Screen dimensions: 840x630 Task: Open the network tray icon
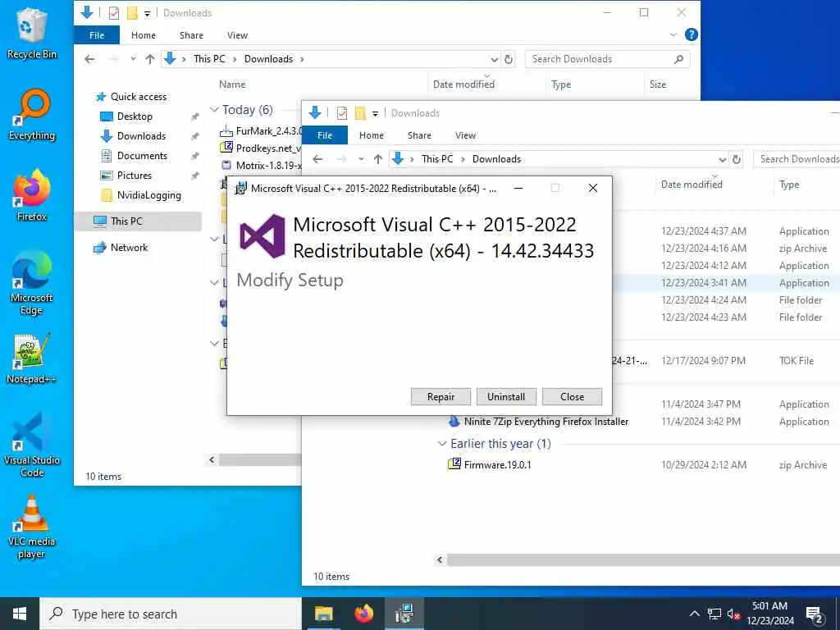click(714, 614)
